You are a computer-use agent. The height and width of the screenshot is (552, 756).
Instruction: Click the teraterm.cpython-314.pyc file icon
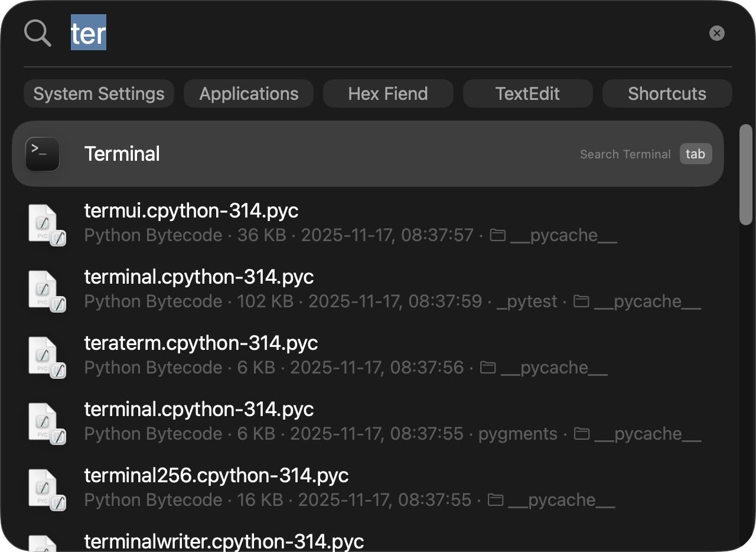coord(45,356)
